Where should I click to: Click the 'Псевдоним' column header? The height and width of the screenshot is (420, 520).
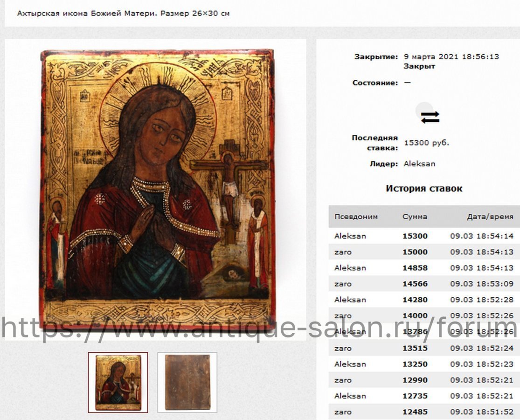click(356, 217)
